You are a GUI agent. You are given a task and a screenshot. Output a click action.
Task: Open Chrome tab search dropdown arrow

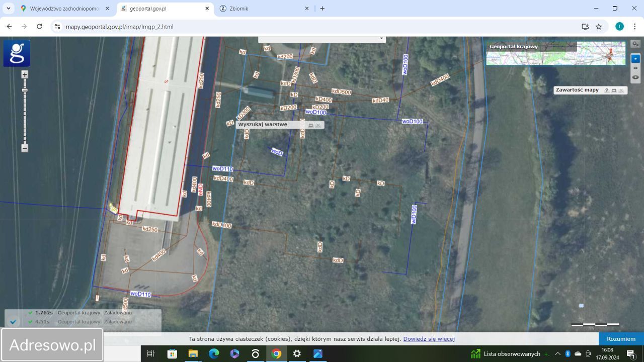(x=9, y=9)
